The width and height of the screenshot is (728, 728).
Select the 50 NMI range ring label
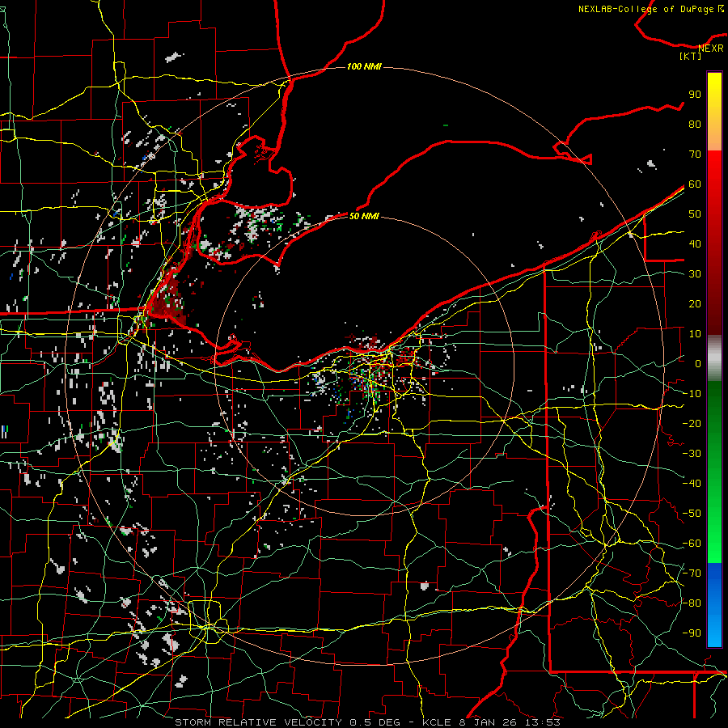pyautogui.click(x=364, y=216)
